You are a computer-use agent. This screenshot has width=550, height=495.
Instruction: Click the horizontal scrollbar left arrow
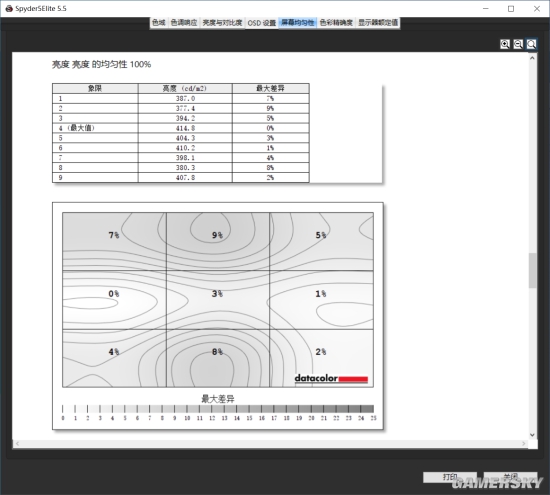(17, 444)
